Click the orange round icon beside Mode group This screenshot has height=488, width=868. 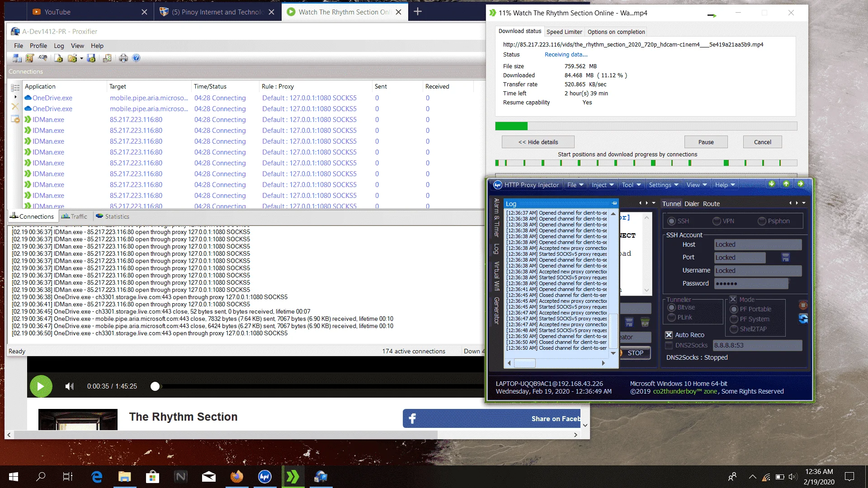[803, 305]
